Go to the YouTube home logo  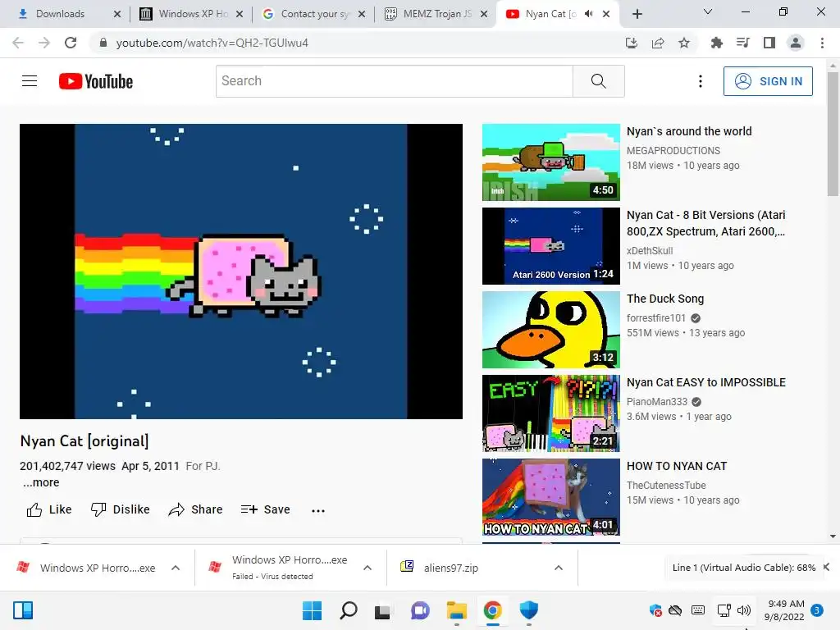pyautogui.click(x=96, y=81)
